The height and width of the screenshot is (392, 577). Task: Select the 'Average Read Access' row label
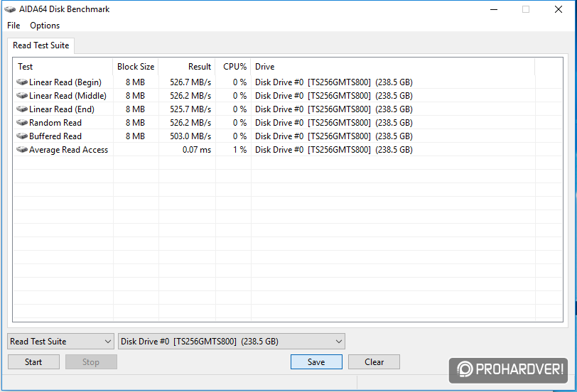point(68,150)
